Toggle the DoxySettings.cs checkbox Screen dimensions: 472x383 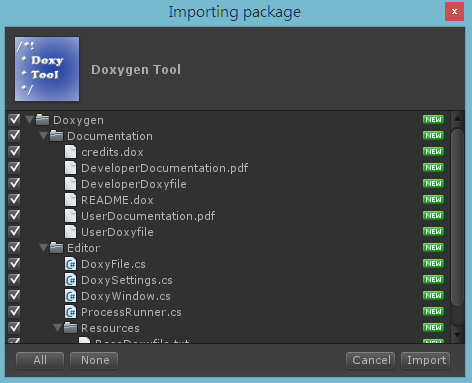14,279
